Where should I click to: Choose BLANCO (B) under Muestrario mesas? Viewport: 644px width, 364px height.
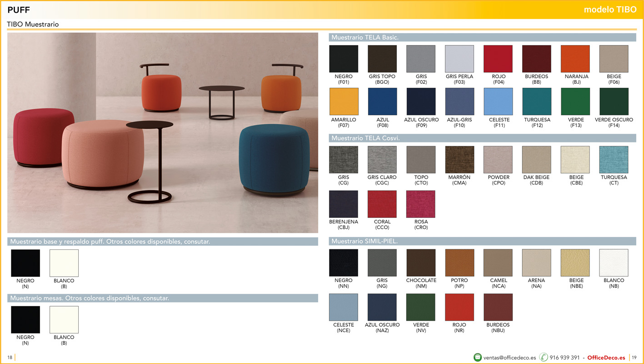click(x=64, y=319)
